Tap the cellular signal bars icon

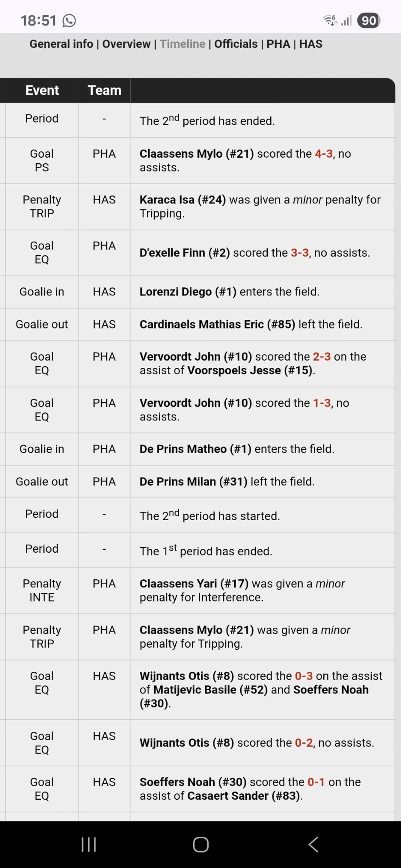(346, 20)
